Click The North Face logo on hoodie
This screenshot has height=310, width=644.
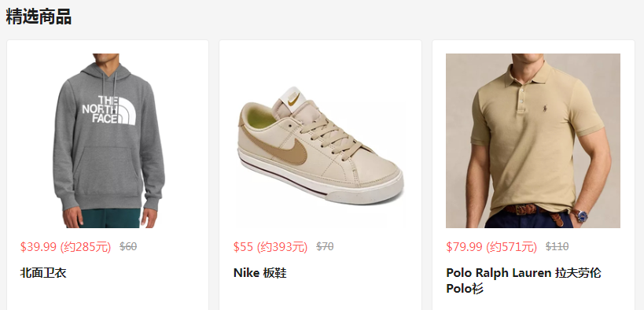pyautogui.click(x=109, y=110)
